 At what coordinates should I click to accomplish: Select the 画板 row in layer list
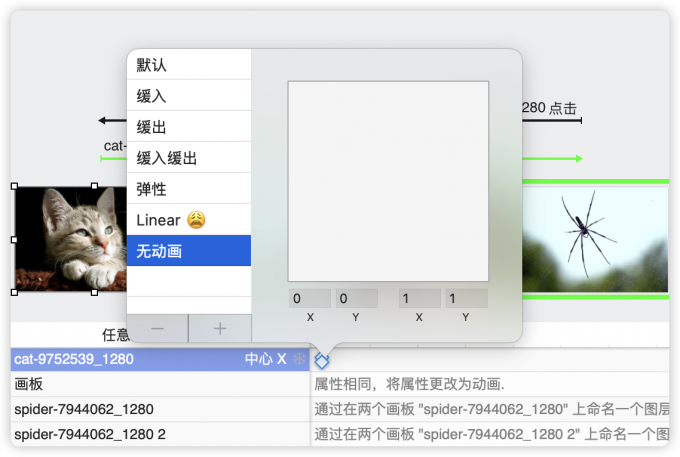pos(160,384)
